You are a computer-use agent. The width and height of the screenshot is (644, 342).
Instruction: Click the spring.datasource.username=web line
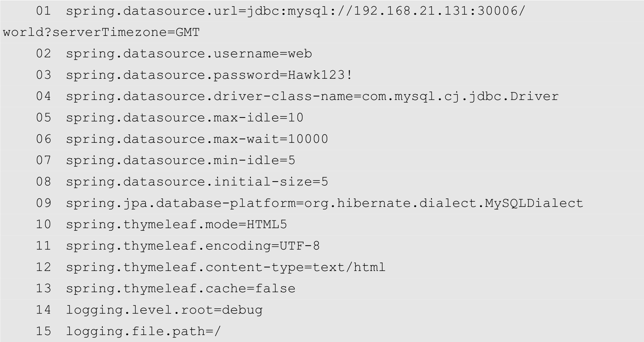coord(189,54)
